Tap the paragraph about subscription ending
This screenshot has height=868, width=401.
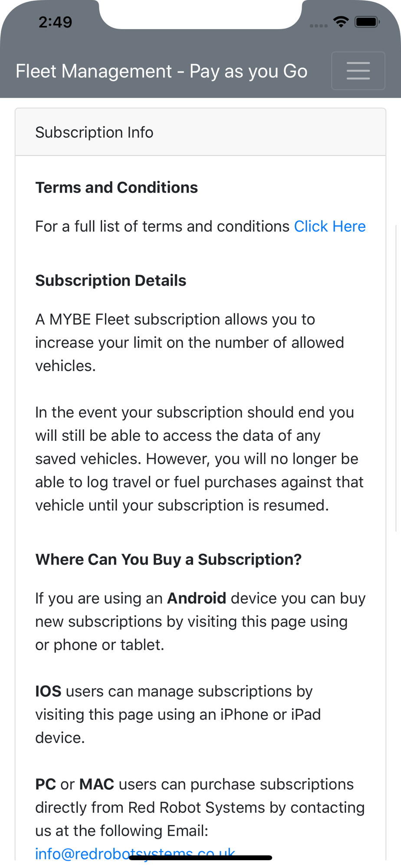click(x=199, y=459)
